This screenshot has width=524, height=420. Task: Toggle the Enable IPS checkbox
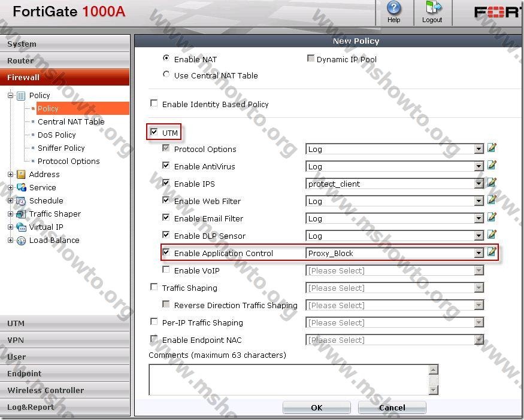166,182
